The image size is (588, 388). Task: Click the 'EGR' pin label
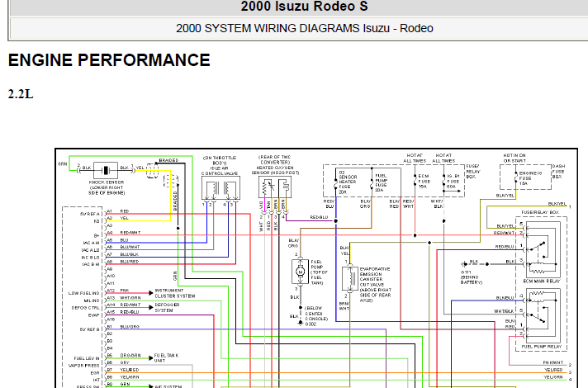click(x=95, y=373)
